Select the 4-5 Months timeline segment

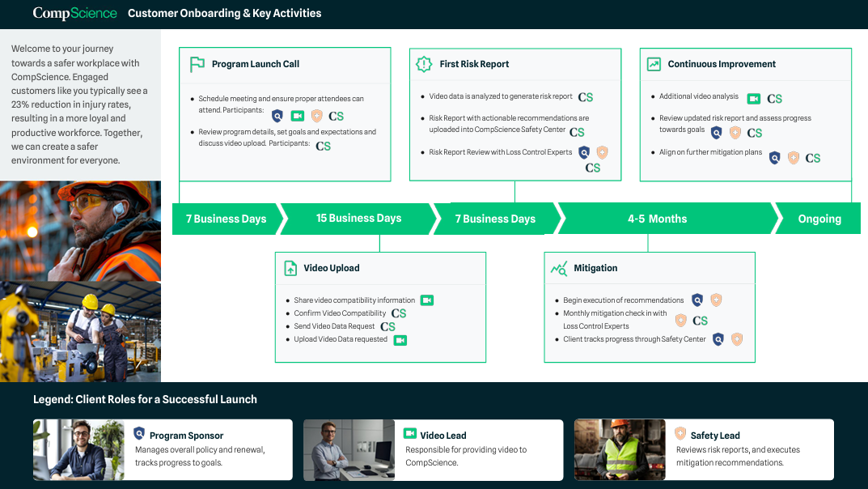pos(657,219)
